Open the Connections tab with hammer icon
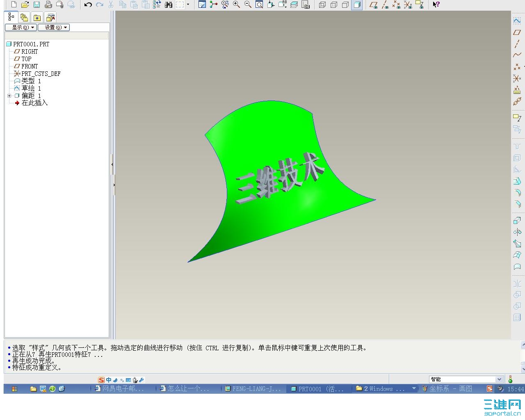525x420 pixels. [50, 18]
